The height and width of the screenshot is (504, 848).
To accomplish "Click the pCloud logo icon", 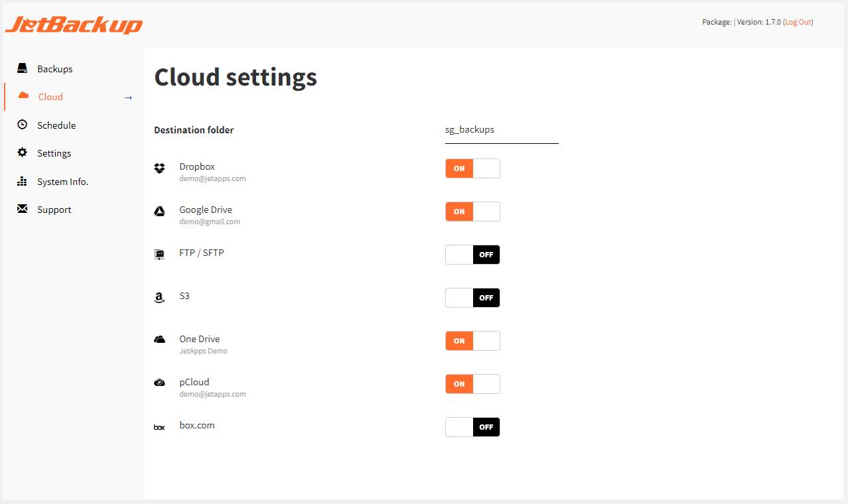I will click(x=159, y=383).
